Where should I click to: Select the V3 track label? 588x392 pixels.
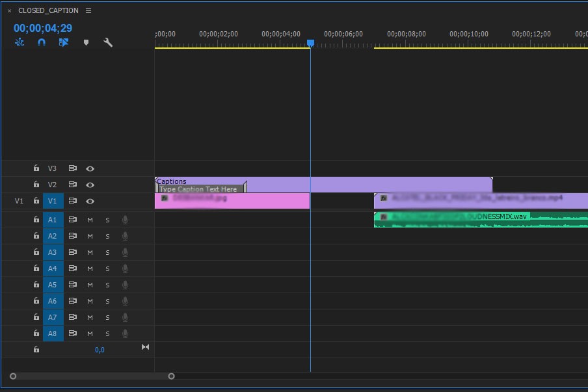point(52,168)
